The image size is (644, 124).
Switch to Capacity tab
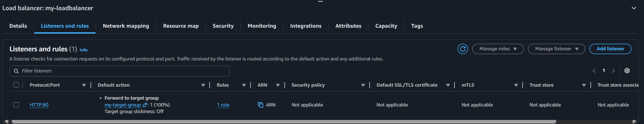click(386, 26)
